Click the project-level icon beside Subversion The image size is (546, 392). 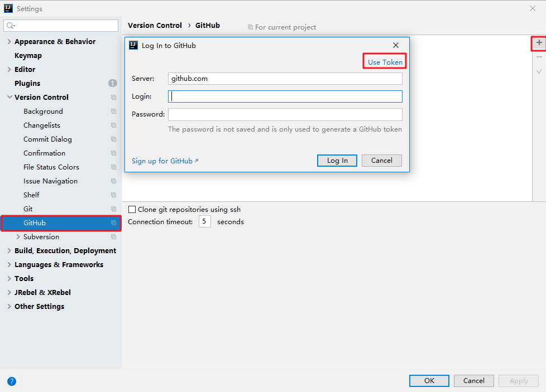coord(113,237)
